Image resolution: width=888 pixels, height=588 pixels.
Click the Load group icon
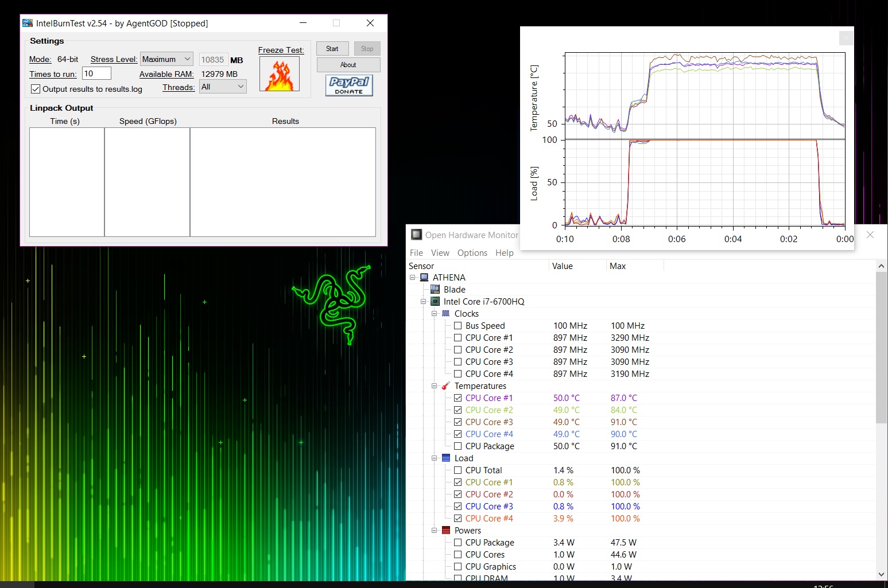[x=446, y=458]
